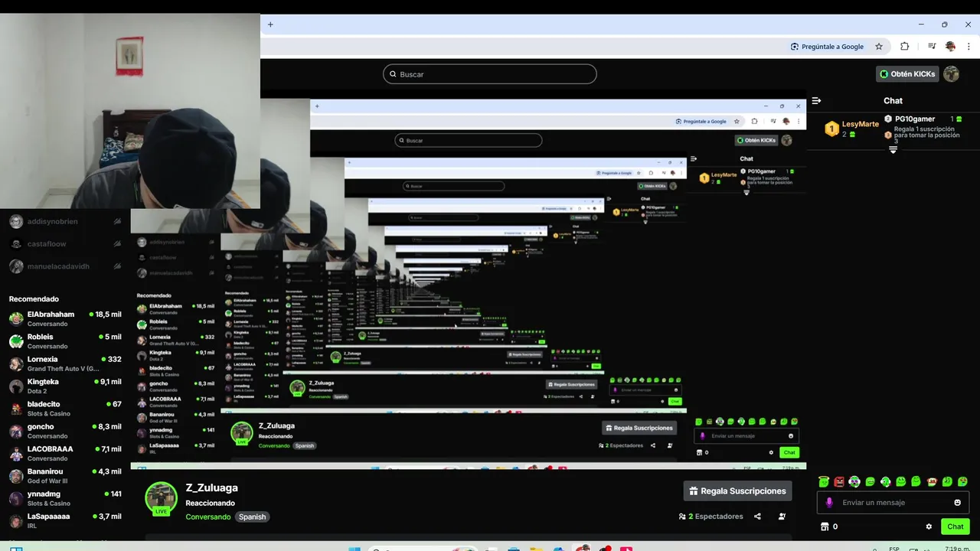Expand the gift leaderboard chevron
This screenshot has height=551, width=980.
pyautogui.click(x=893, y=150)
